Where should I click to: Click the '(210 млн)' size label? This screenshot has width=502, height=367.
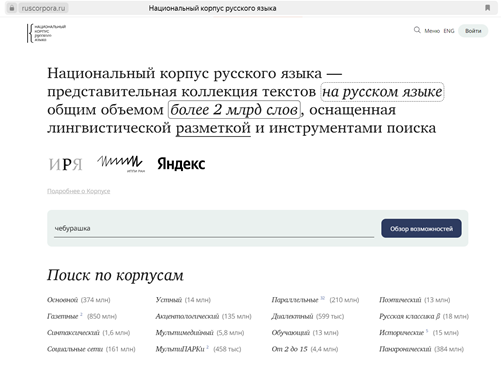click(344, 300)
